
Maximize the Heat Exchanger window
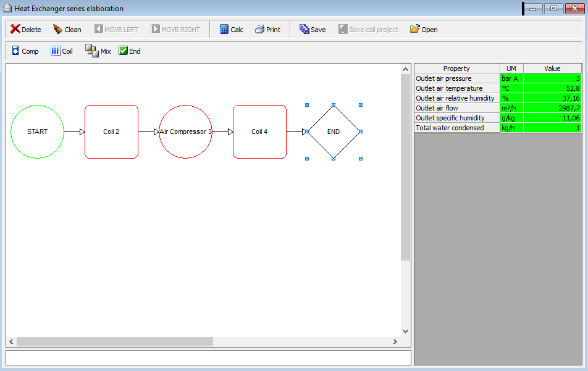tap(553, 8)
